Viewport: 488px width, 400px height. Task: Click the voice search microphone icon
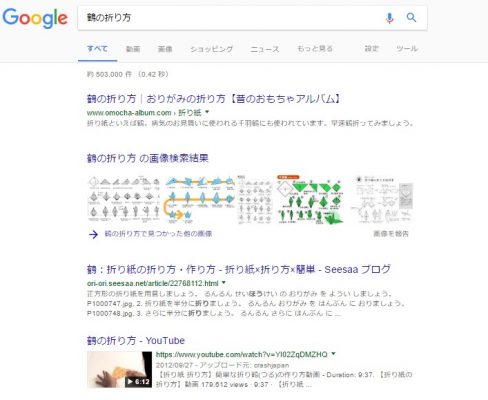[x=389, y=18]
